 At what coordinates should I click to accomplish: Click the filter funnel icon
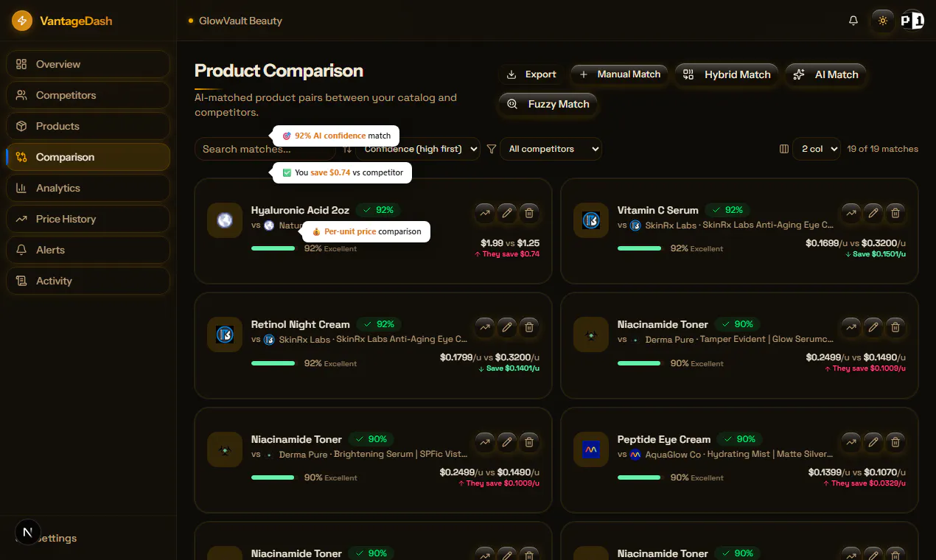pos(492,149)
